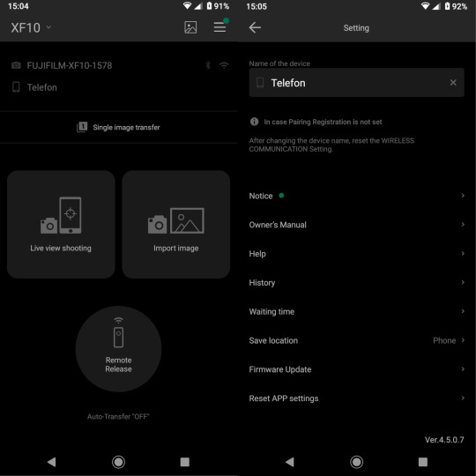Viewport: 476px width, 476px height.
Task: Open the hamburger menu with green dot
Action: [220, 26]
